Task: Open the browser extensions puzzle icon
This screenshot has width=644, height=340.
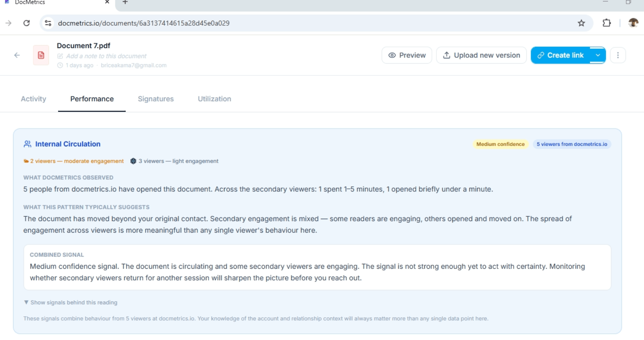Action: coord(607,23)
